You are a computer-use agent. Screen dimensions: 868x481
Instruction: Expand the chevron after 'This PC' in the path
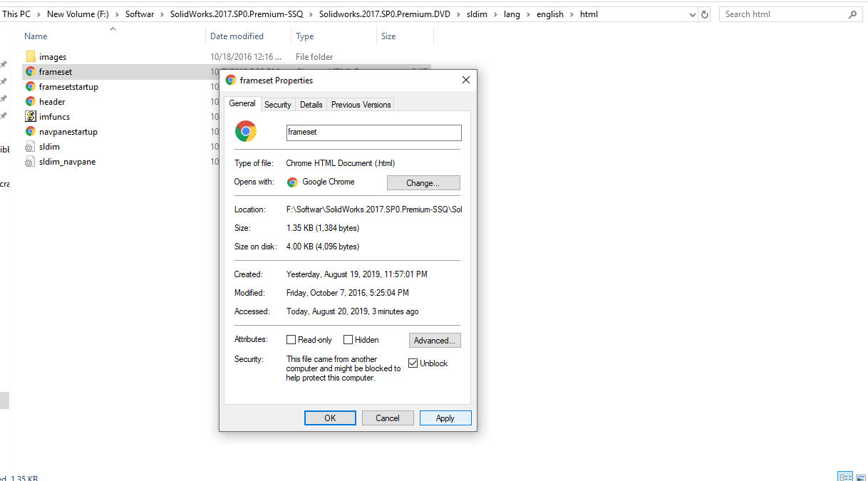(x=38, y=14)
